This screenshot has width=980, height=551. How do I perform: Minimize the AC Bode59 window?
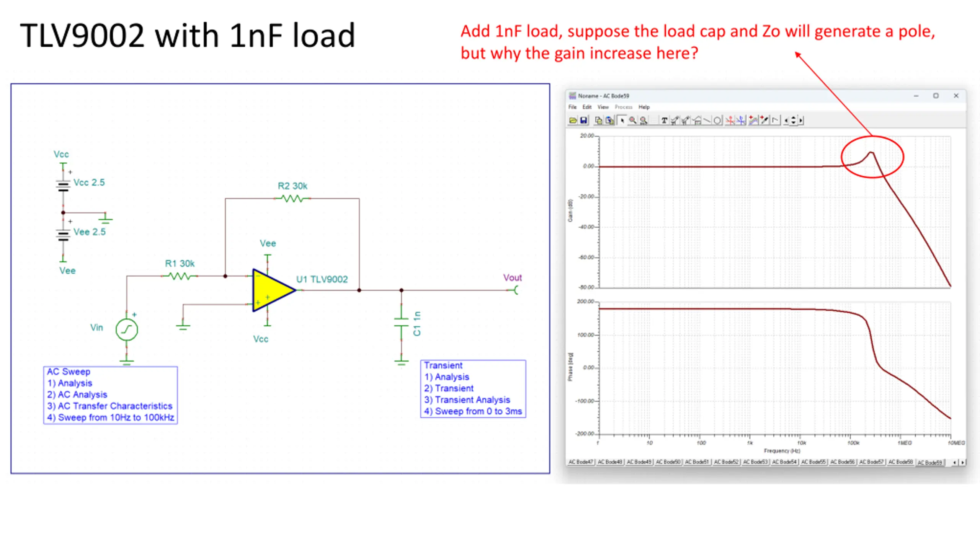coord(916,96)
